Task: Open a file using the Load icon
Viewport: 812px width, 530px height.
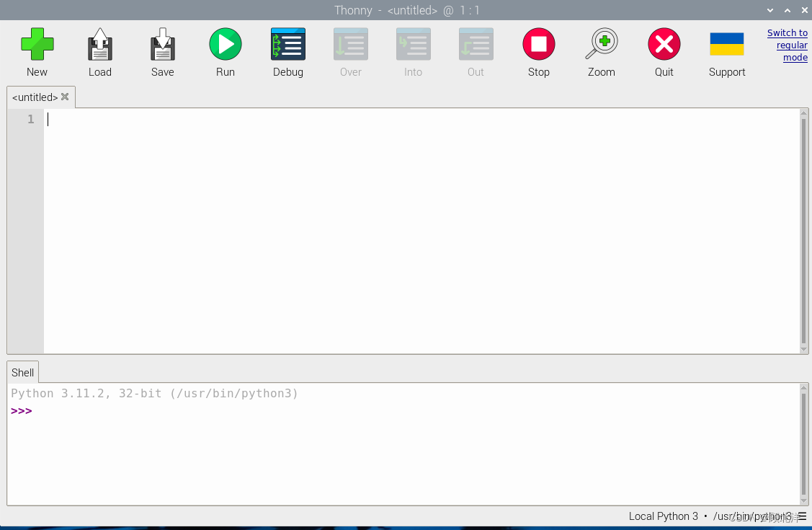Action: point(100,45)
